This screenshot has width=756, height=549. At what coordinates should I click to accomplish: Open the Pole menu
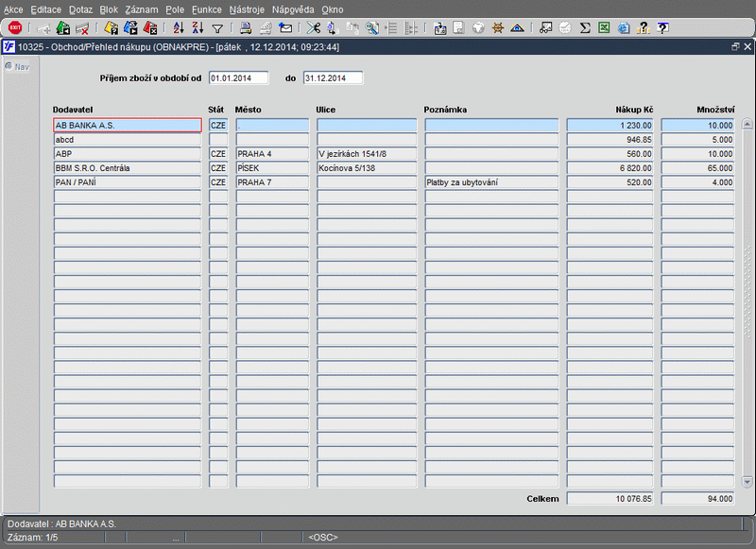175,9
